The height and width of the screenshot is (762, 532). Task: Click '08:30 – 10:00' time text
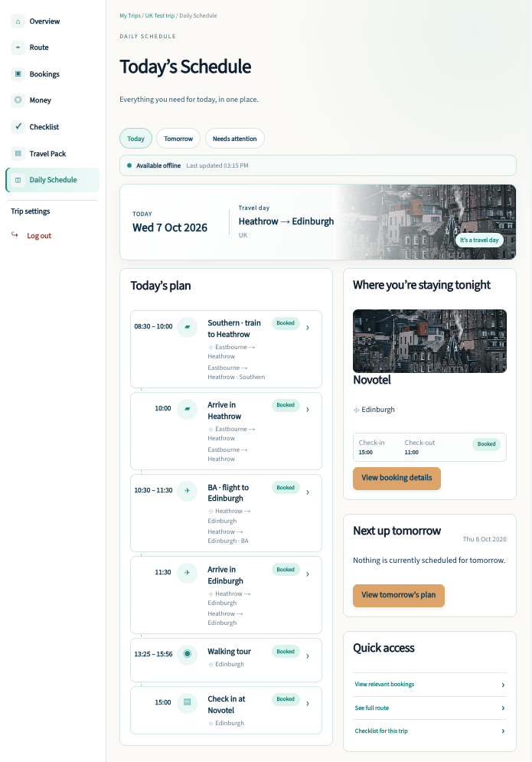coord(154,326)
